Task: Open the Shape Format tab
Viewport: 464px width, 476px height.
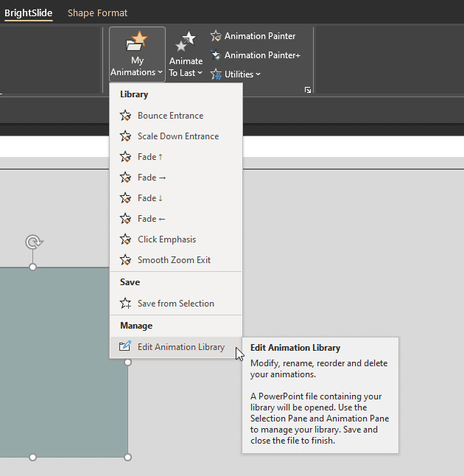Action: click(x=97, y=13)
